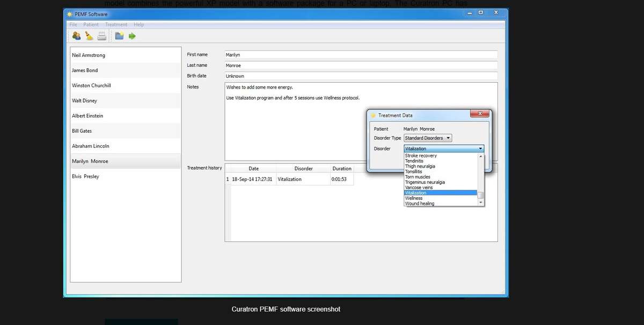Image resolution: width=644 pixels, height=325 pixels.
Task: Click the patients (two people) toolbar icon
Action: coord(76,36)
